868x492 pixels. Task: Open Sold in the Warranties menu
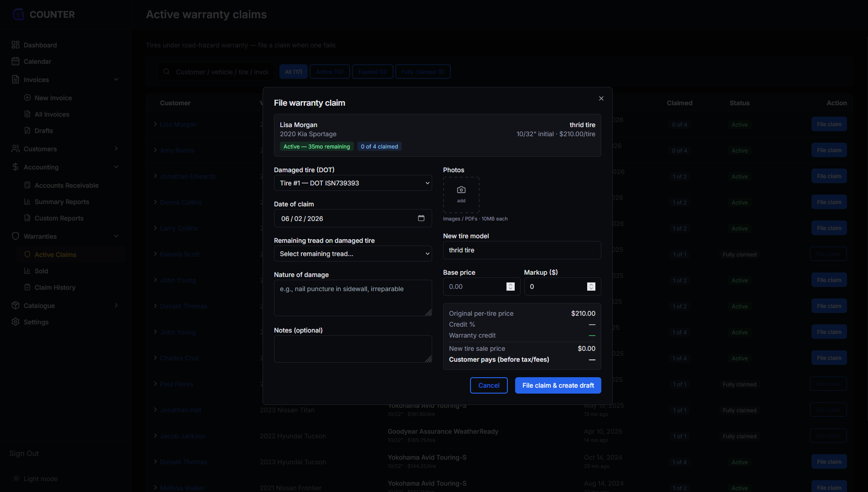(41, 271)
